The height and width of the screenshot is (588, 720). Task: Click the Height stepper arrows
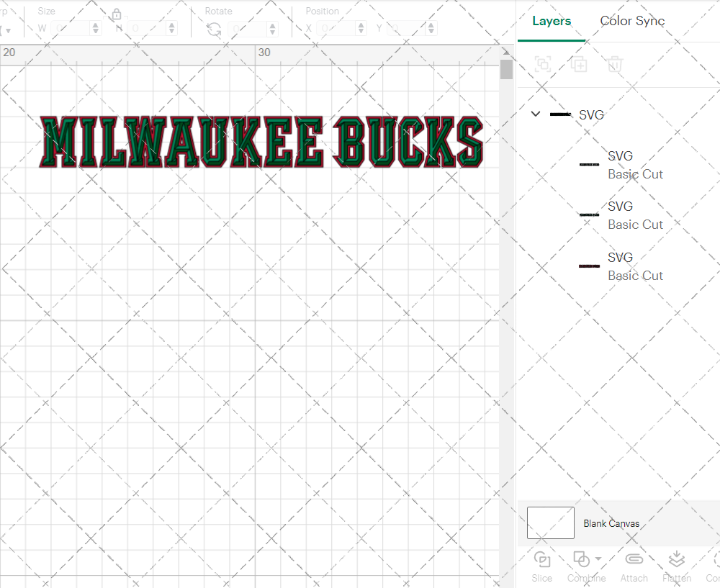[172, 29]
